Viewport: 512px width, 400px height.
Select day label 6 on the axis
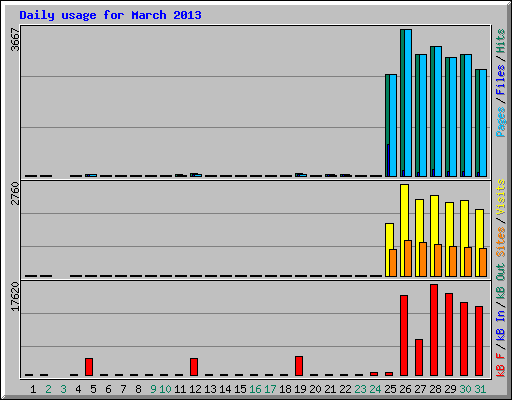(108, 389)
